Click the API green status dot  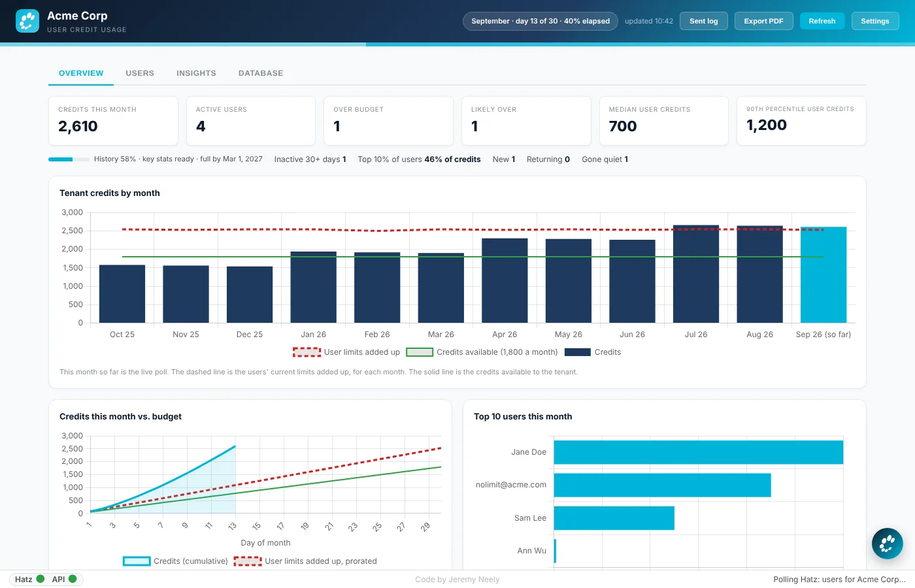tap(73, 579)
